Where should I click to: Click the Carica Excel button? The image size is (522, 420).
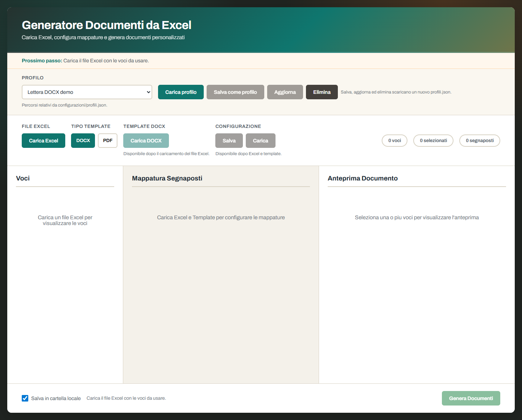(43, 141)
